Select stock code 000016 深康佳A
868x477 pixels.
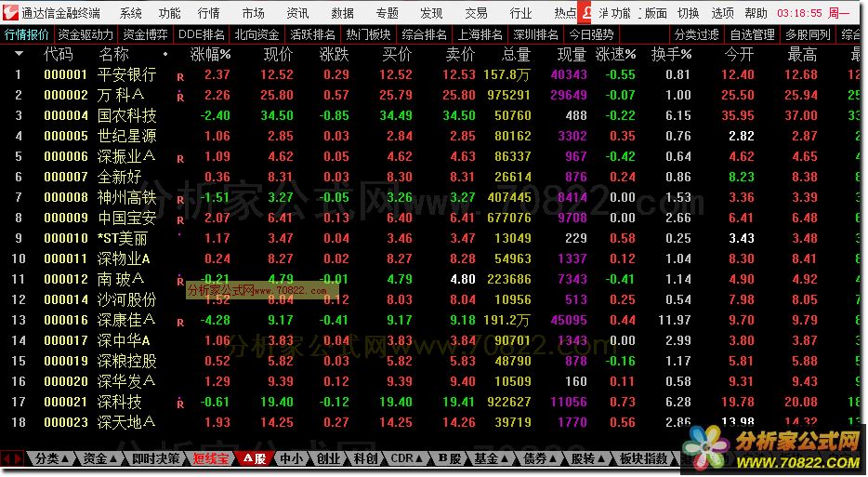[66, 320]
